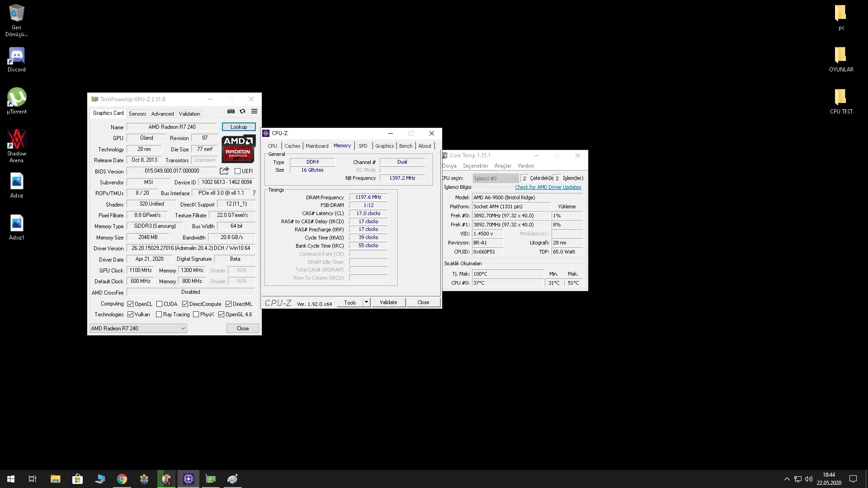Click the bus interface question mark
868x488 pixels.
coord(254,193)
